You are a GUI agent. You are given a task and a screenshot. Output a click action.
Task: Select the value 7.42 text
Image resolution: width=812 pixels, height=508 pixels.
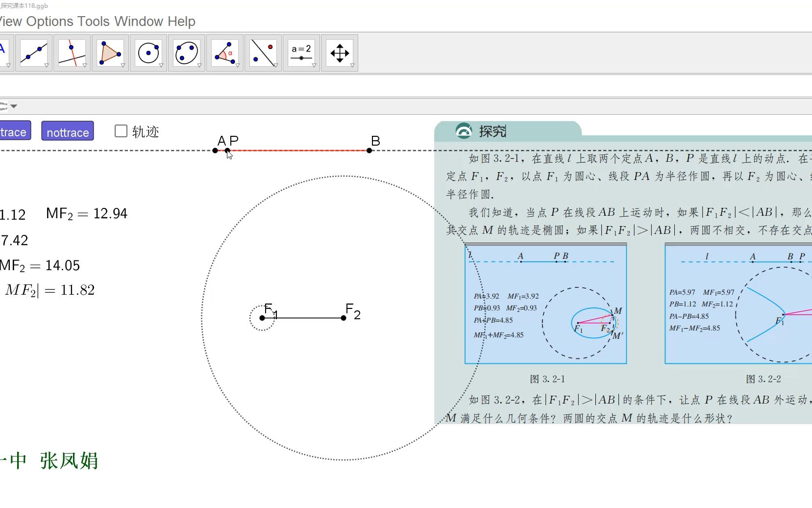pyautogui.click(x=14, y=240)
